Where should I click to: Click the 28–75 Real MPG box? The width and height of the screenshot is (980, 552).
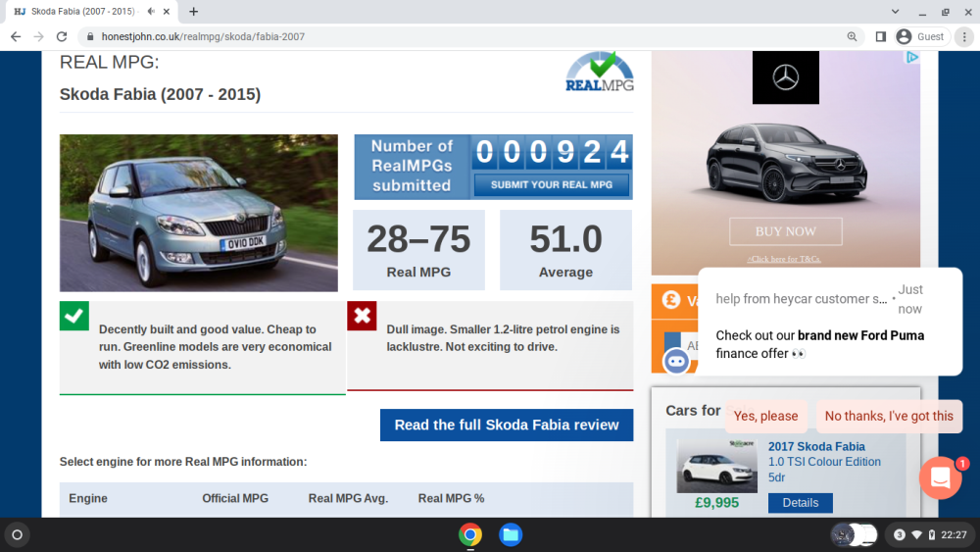pos(418,250)
